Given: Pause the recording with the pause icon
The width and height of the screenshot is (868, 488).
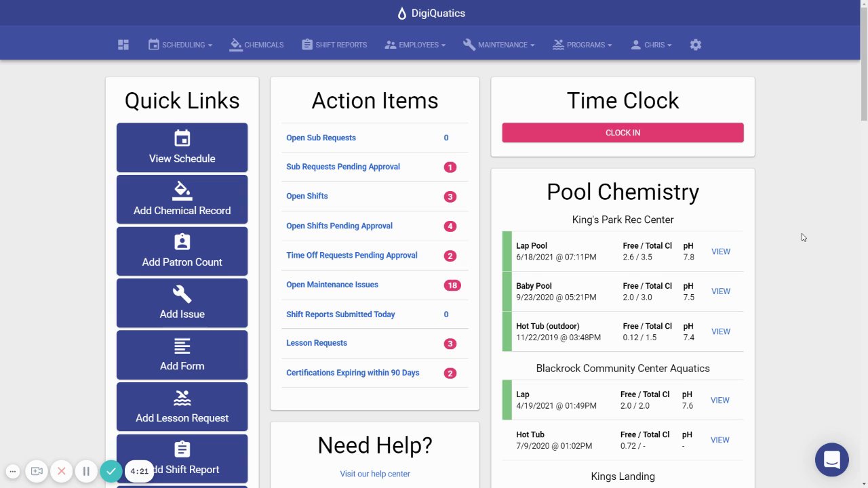Looking at the screenshot, I should click(86, 471).
